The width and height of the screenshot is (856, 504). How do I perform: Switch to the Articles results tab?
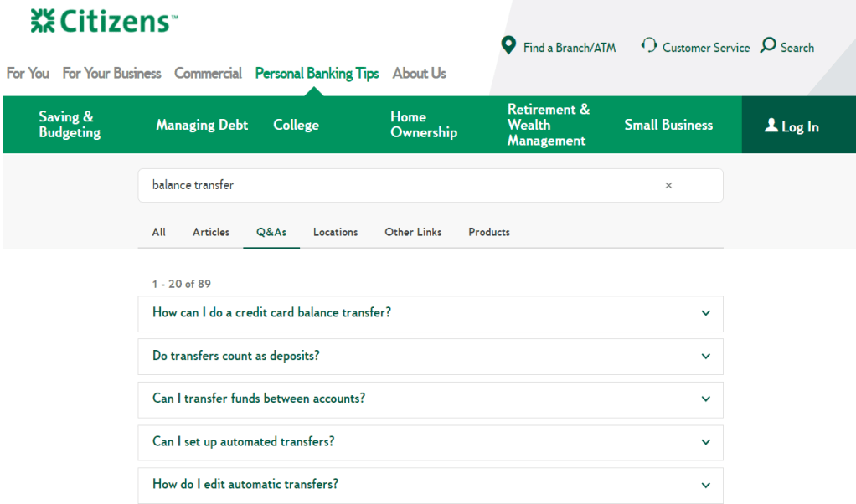pyautogui.click(x=211, y=232)
